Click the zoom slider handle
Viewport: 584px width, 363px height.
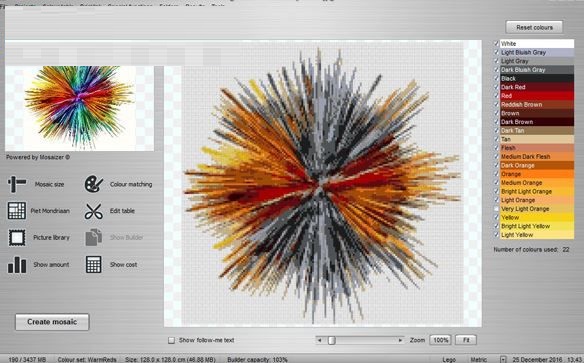click(331, 340)
